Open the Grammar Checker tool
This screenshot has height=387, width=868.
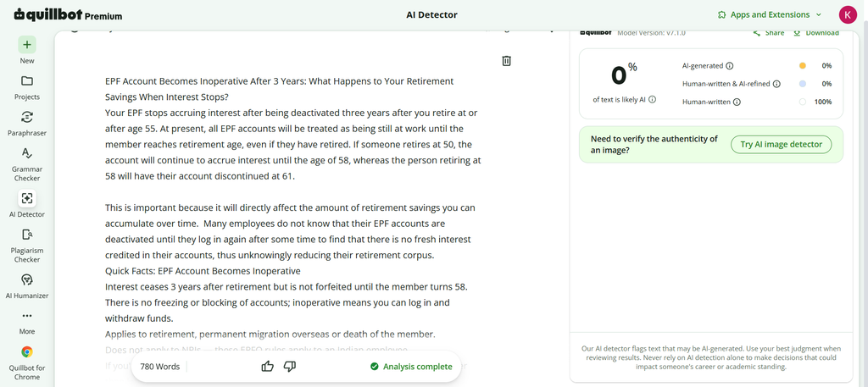click(27, 153)
